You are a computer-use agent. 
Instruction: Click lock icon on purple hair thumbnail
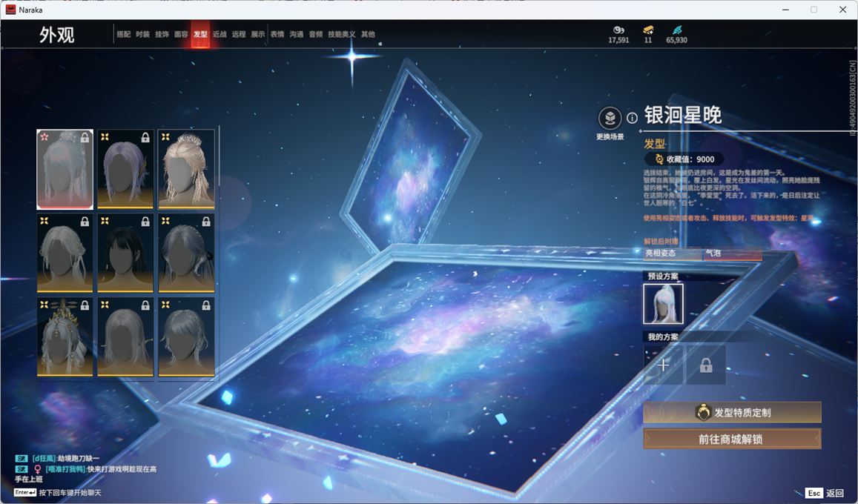(x=145, y=138)
